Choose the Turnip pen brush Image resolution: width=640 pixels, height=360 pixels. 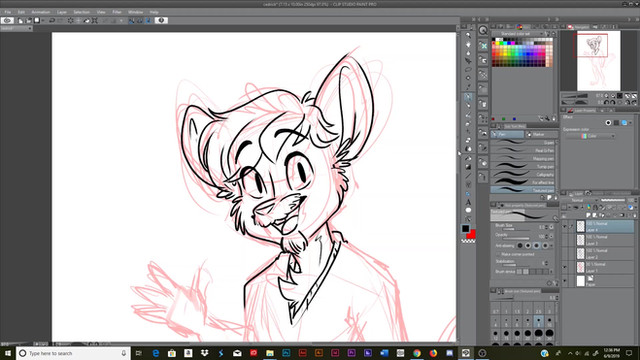coord(523,167)
